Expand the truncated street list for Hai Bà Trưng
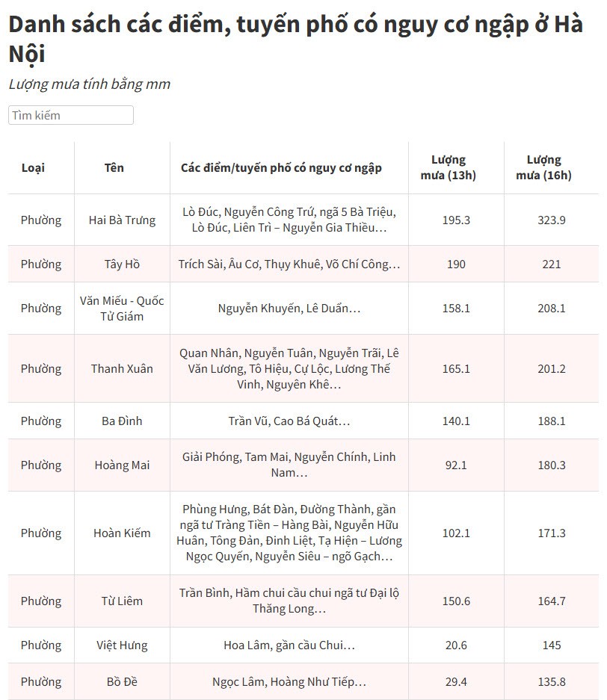Image resolution: width=607 pixels, height=700 pixels. (x=289, y=220)
